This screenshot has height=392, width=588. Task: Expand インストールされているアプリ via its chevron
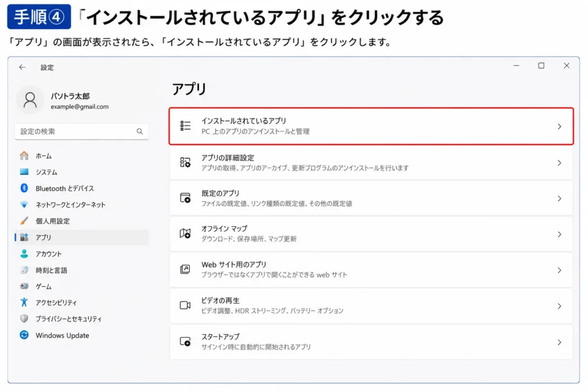pyautogui.click(x=559, y=127)
